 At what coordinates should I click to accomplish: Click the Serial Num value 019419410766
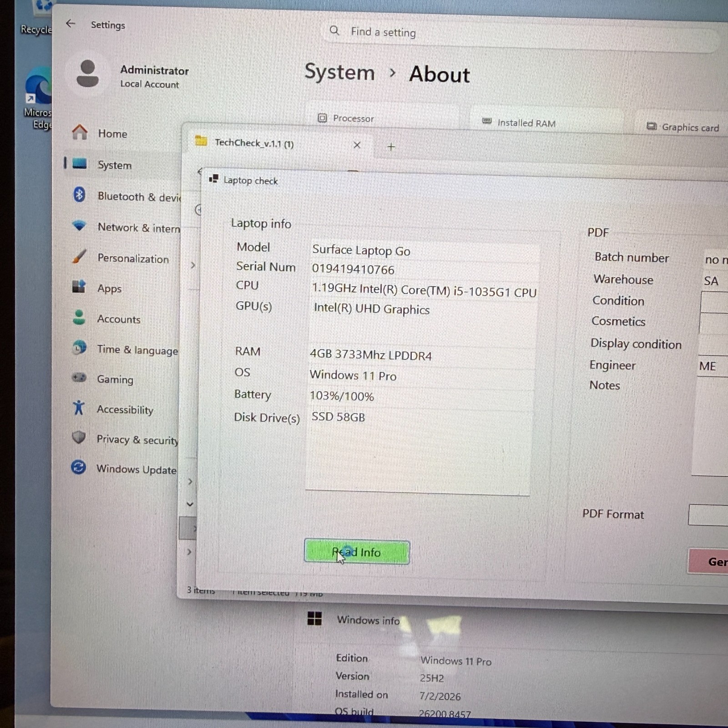click(x=353, y=269)
